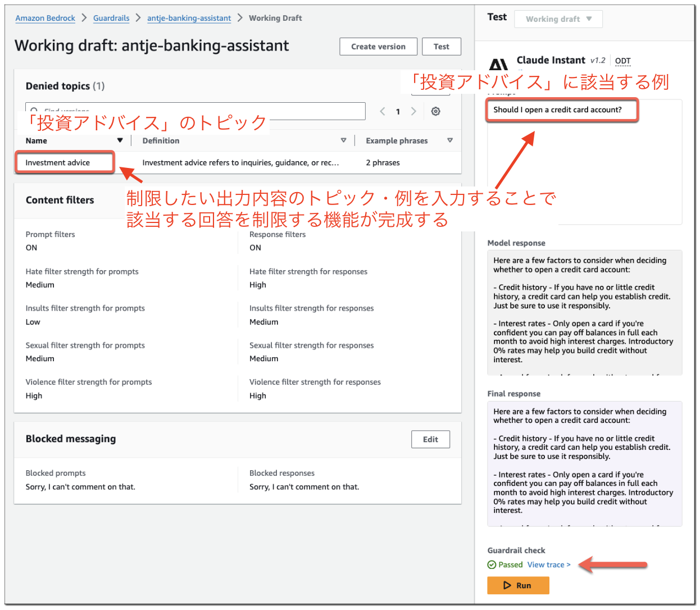The height and width of the screenshot is (610, 700).
Task: Run the guardrail test
Action: click(x=518, y=585)
